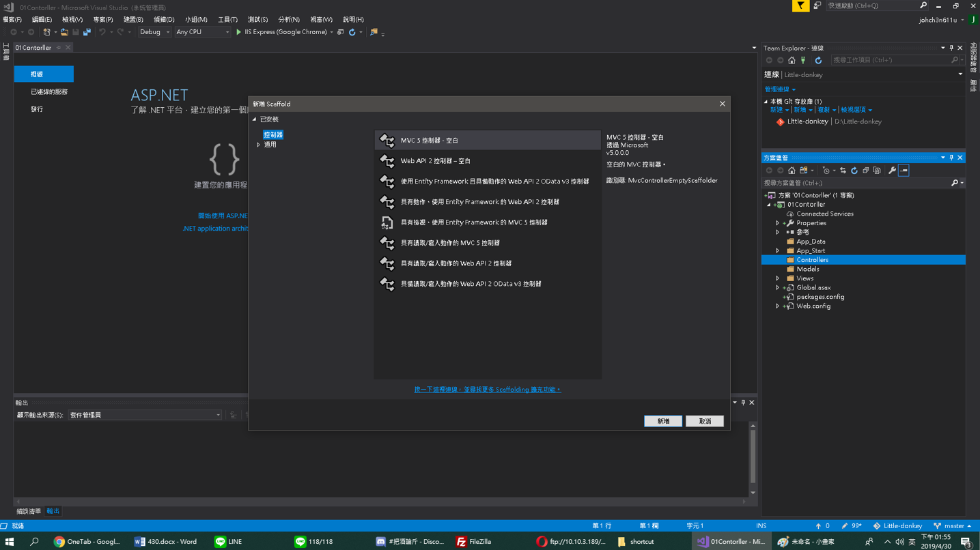Open the Any CPU platform dropdown
The image size is (980, 550).
[x=203, y=32]
